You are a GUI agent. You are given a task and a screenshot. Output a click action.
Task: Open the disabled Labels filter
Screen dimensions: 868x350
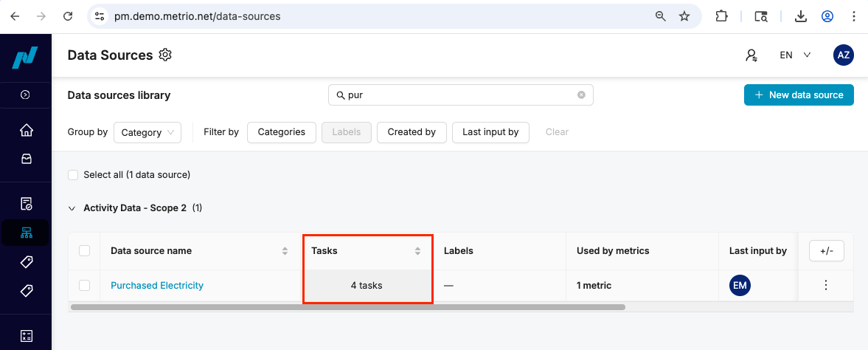point(347,132)
